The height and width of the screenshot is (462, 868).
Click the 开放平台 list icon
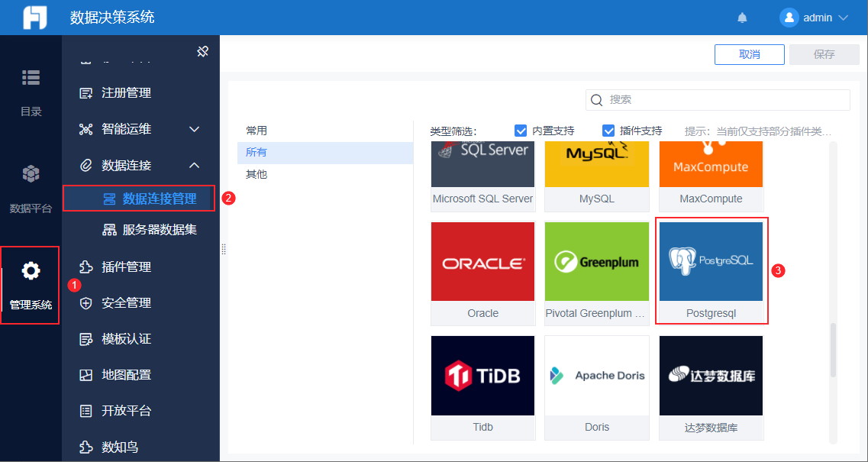[x=86, y=411]
